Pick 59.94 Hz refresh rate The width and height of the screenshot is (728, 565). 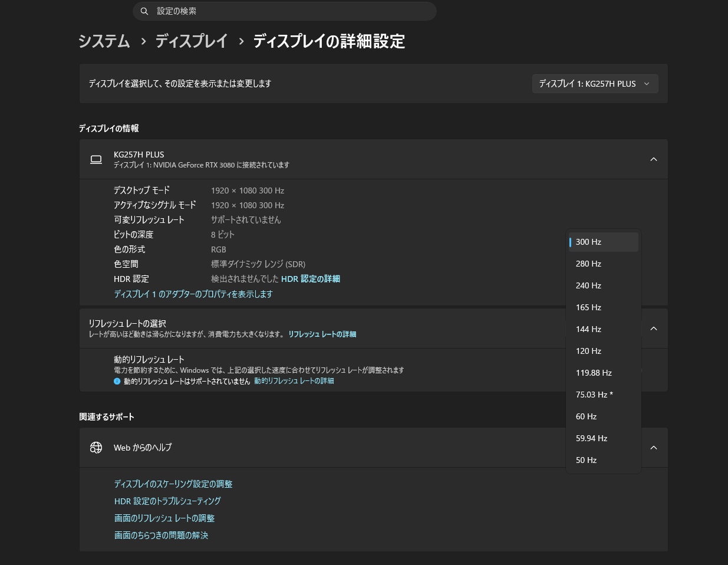point(603,438)
